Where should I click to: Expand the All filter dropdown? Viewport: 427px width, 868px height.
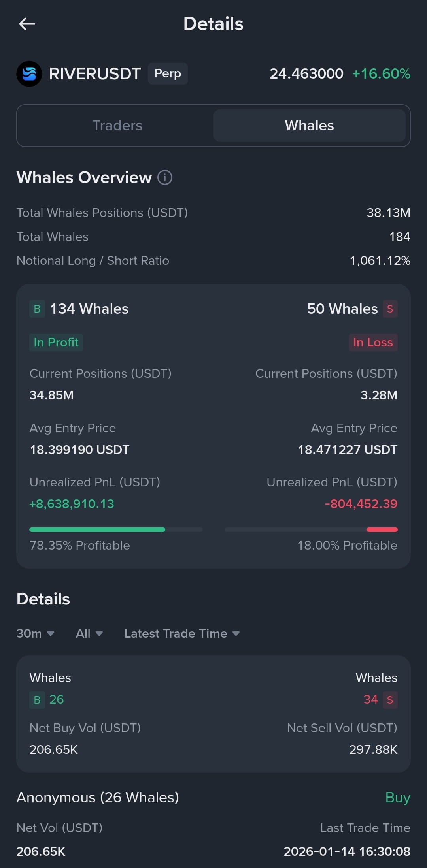(89, 633)
